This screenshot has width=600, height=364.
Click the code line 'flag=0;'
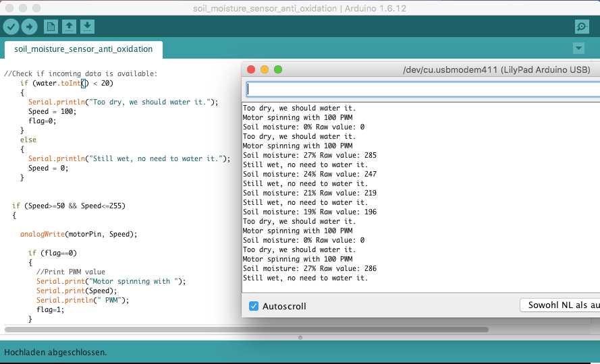pos(42,121)
